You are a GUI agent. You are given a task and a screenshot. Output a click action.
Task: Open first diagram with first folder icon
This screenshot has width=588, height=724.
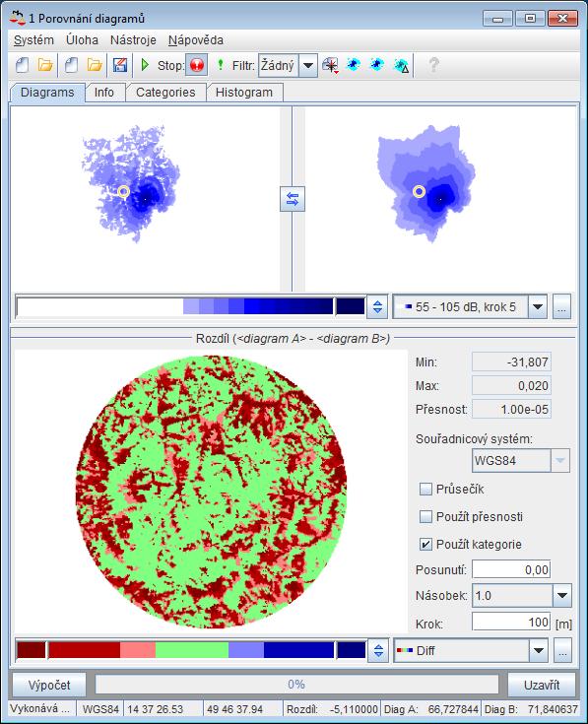45,65
